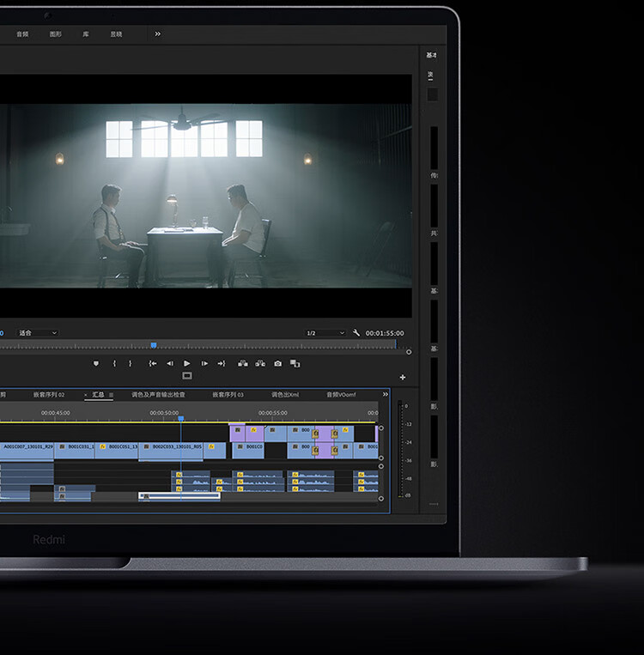644x655 pixels.
Task: Export a frame with the camera icon
Action: (277, 363)
